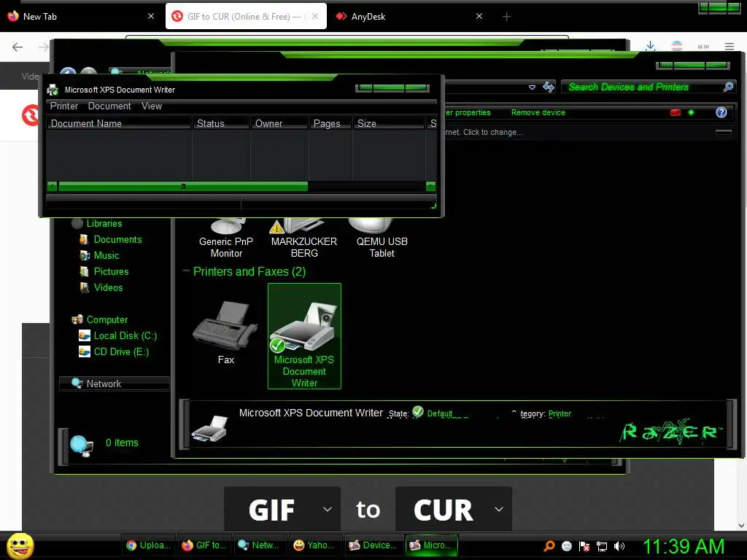This screenshot has height=560, width=747.
Task: Click the Pages column header
Action: [x=330, y=123]
